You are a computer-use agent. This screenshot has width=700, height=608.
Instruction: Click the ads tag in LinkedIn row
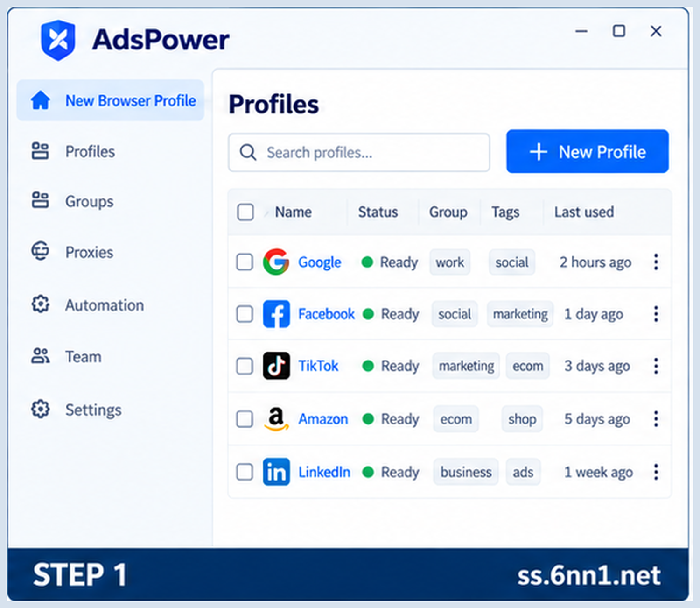523,472
